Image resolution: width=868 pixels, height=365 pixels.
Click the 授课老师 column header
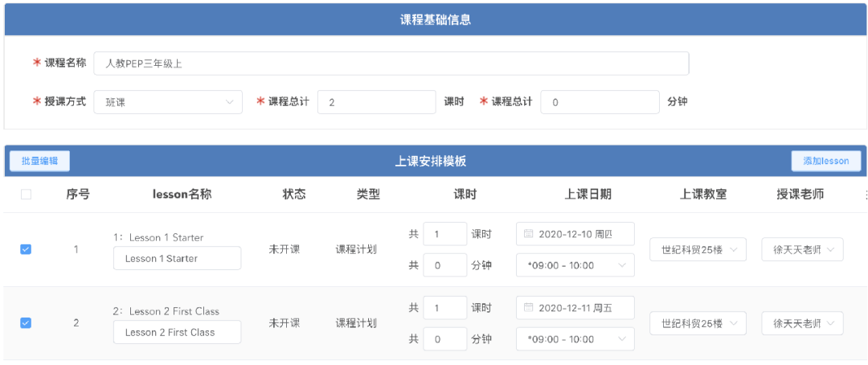[800, 195]
